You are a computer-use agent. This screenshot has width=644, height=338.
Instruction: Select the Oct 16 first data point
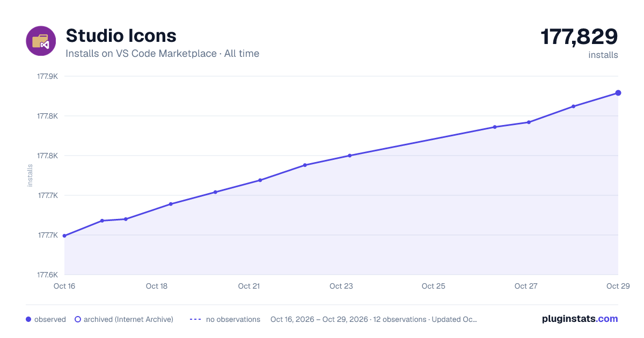(64, 236)
